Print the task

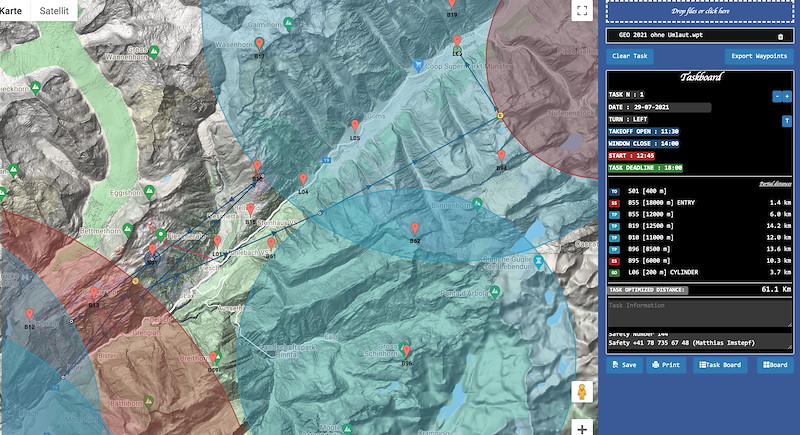[666, 365]
